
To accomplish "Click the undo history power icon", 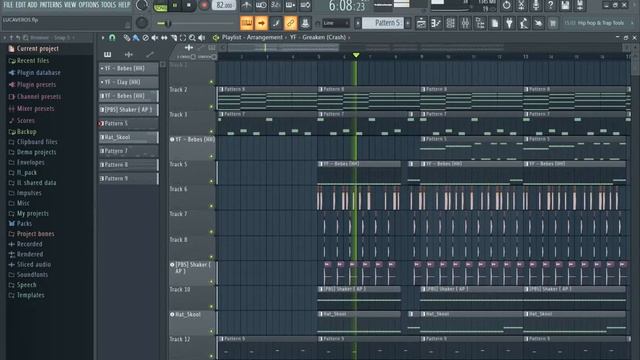I will pyautogui.click(x=507, y=5).
